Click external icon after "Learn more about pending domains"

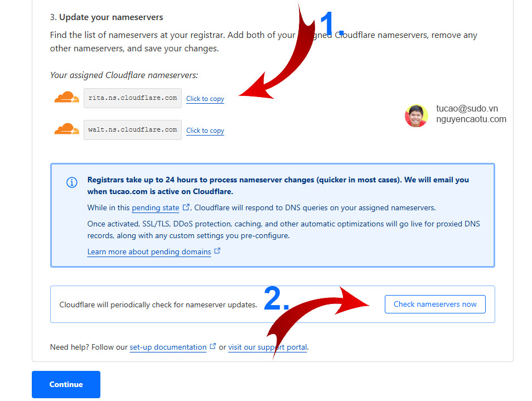(217, 251)
